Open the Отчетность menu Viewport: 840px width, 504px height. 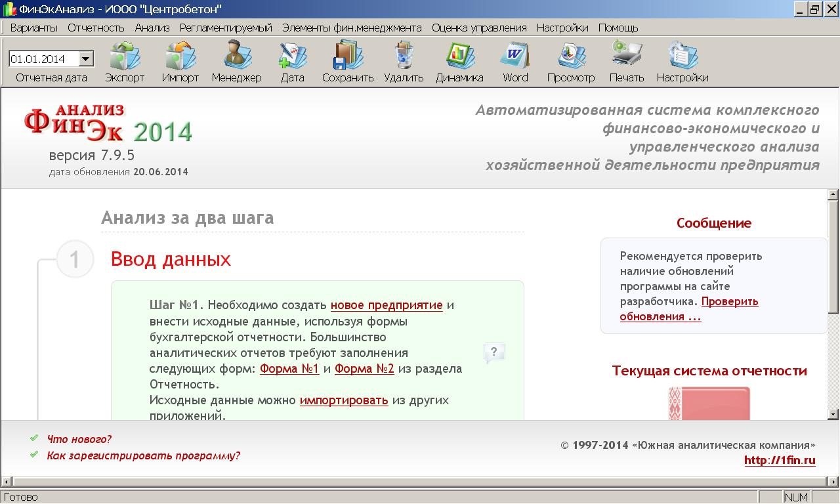[95, 28]
